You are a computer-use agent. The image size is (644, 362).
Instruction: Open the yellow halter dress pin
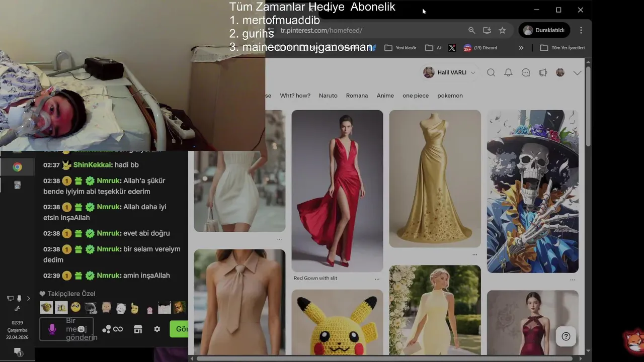[x=435, y=310]
